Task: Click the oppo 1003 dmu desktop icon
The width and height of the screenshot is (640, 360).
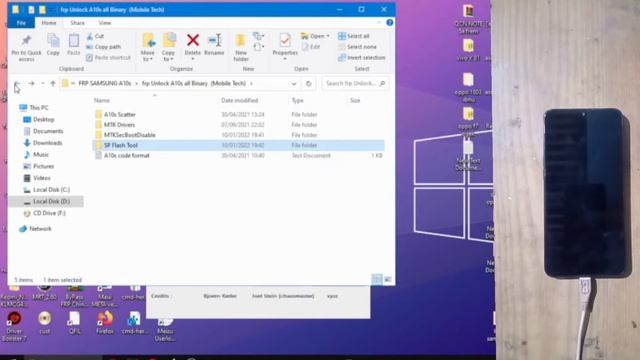Action: click(x=469, y=87)
